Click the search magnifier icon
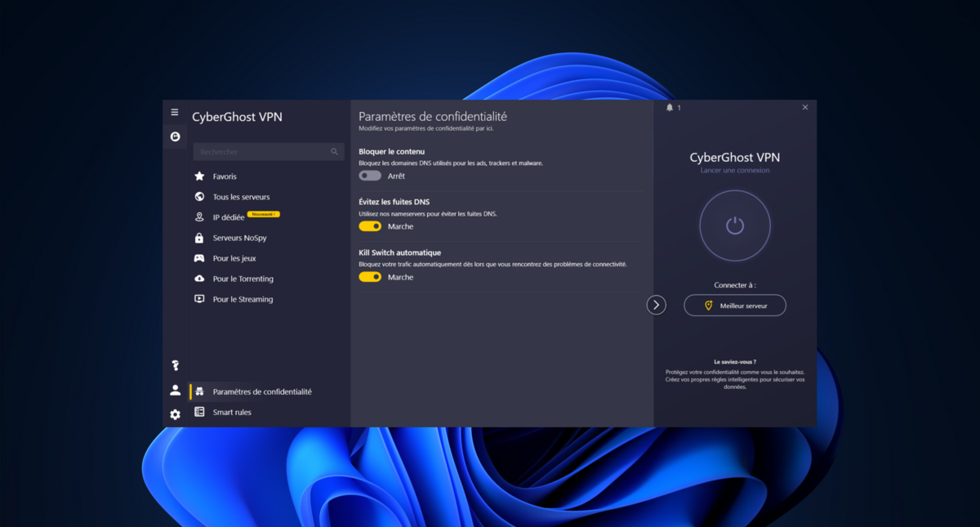This screenshot has height=527, width=980. (x=335, y=152)
